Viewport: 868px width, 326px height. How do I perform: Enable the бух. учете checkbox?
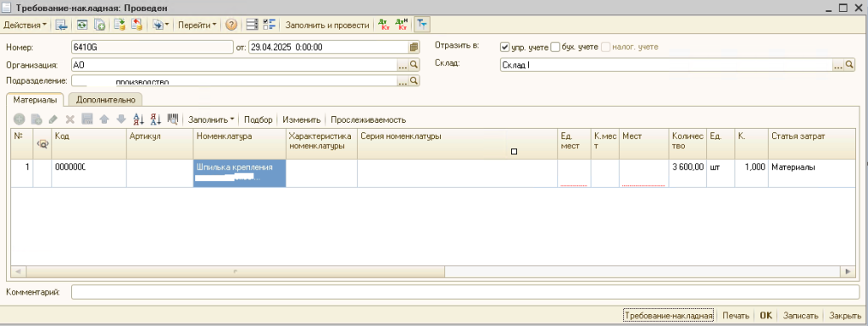tap(555, 47)
